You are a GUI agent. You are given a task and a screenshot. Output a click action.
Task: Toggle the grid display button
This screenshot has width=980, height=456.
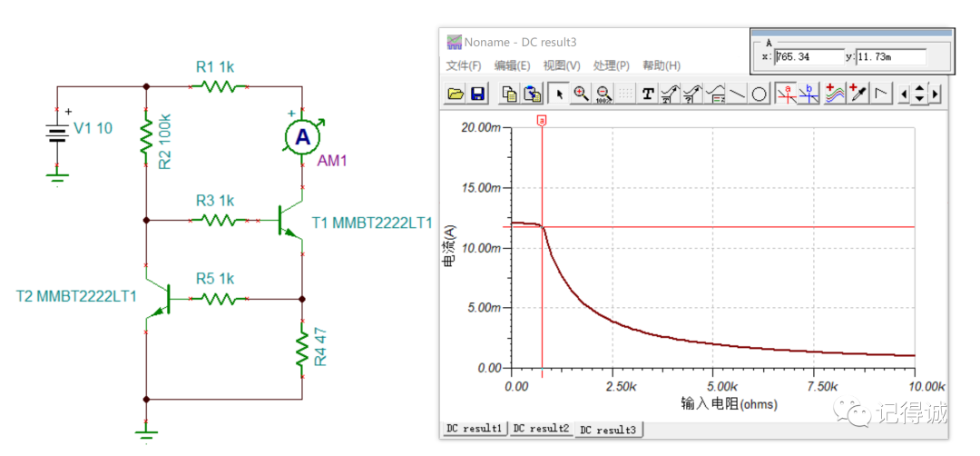coord(626,94)
